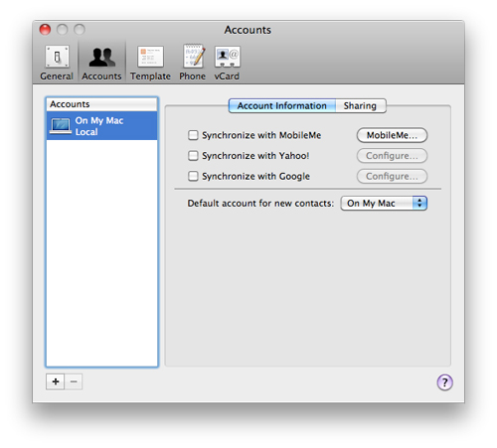
Task: Click Configure button next to Google
Action: (392, 176)
